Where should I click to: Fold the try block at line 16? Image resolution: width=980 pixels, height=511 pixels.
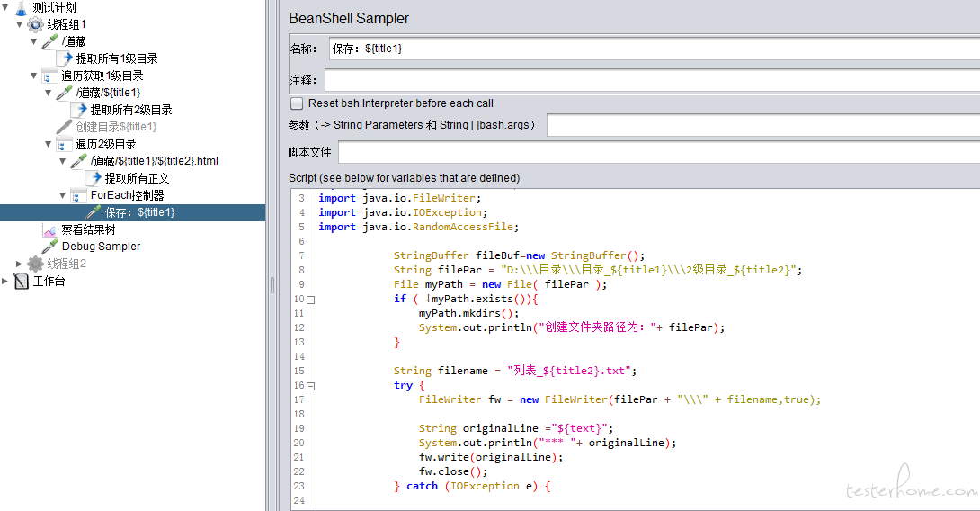click(x=310, y=386)
